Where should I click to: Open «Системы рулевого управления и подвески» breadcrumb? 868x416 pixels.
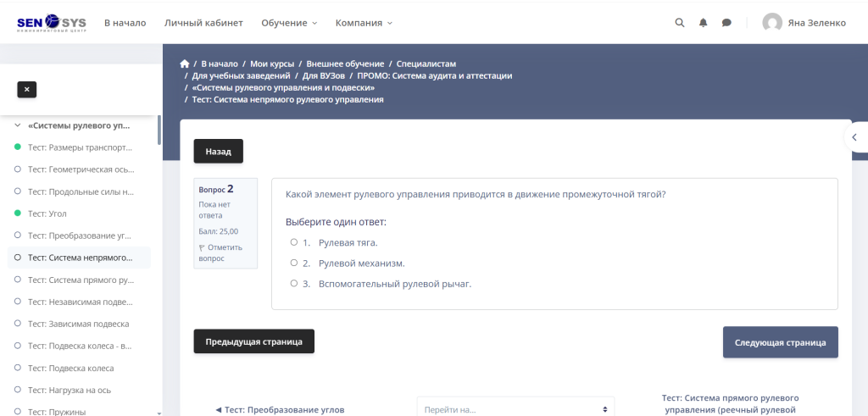click(283, 88)
